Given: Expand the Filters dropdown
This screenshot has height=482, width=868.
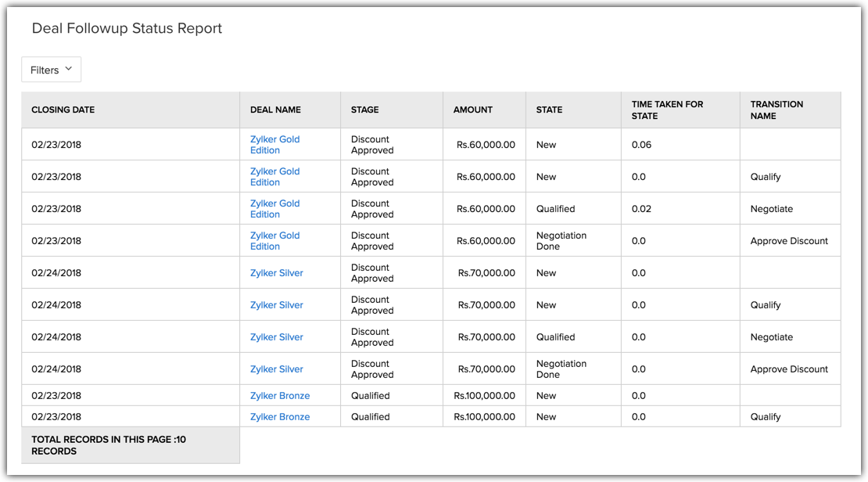Looking at the screenshot, I should 51,70.
